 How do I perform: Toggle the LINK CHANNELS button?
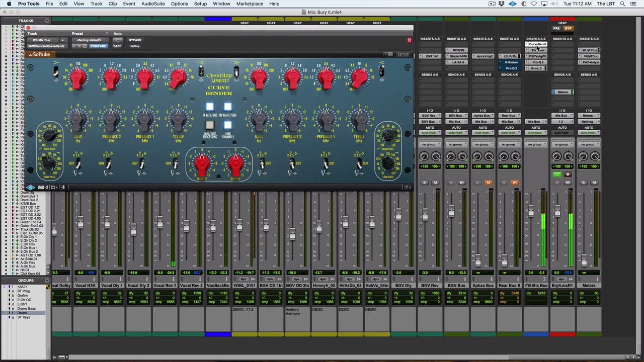227,125
